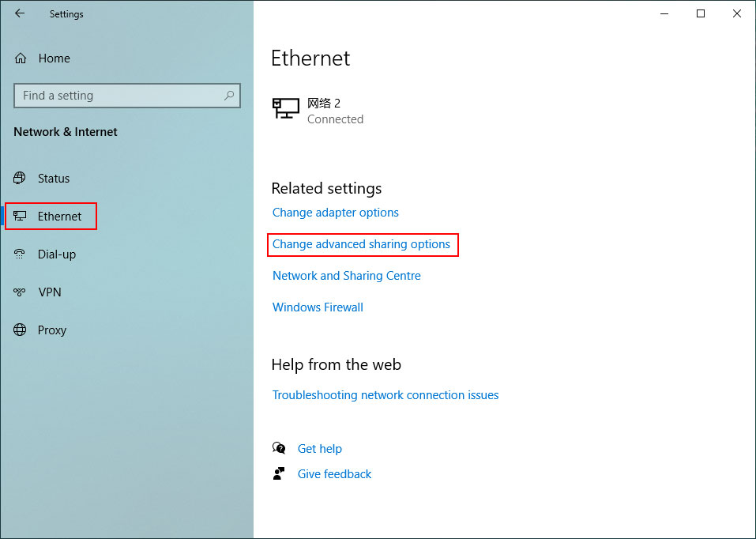This screenshot has height=539, width=756.
Task: Click the 网络 2 Connected status entry
Action: pos(335,111)
